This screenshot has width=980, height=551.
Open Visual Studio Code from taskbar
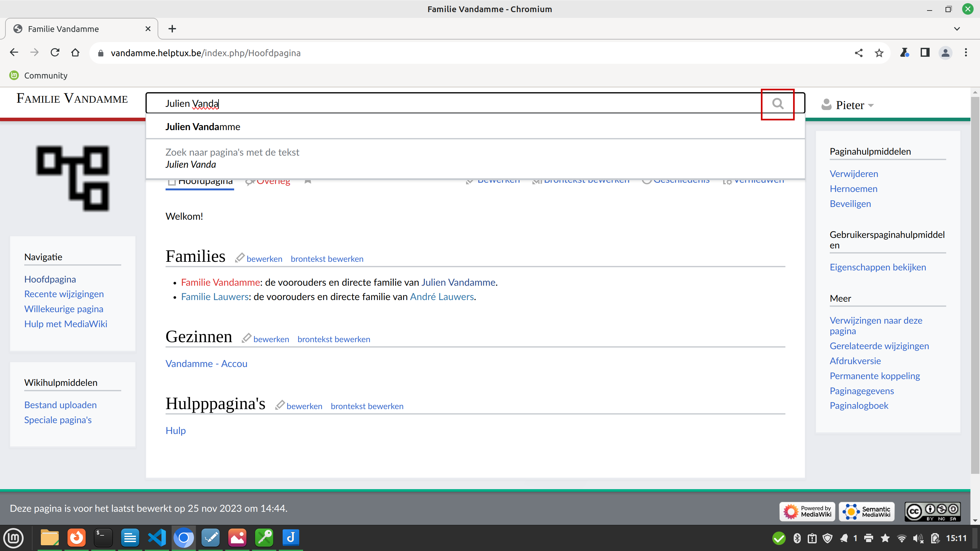click(157, 538)
